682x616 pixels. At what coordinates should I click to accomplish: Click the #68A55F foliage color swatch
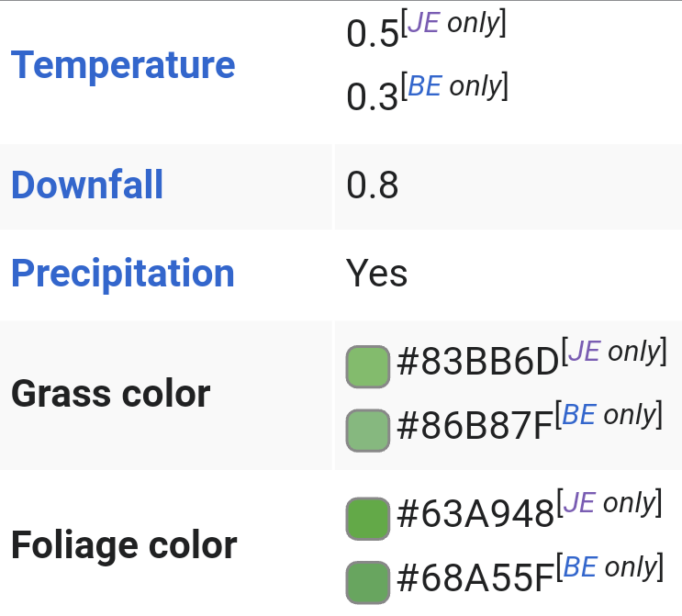point(368,582)
